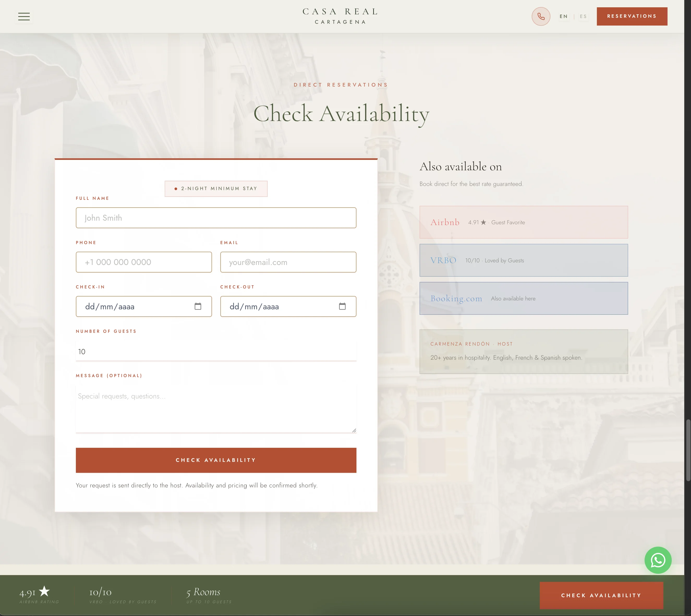This screenshot has width=691, height=616.
Task: Click the Check-in date field
Action: [144, 306]
